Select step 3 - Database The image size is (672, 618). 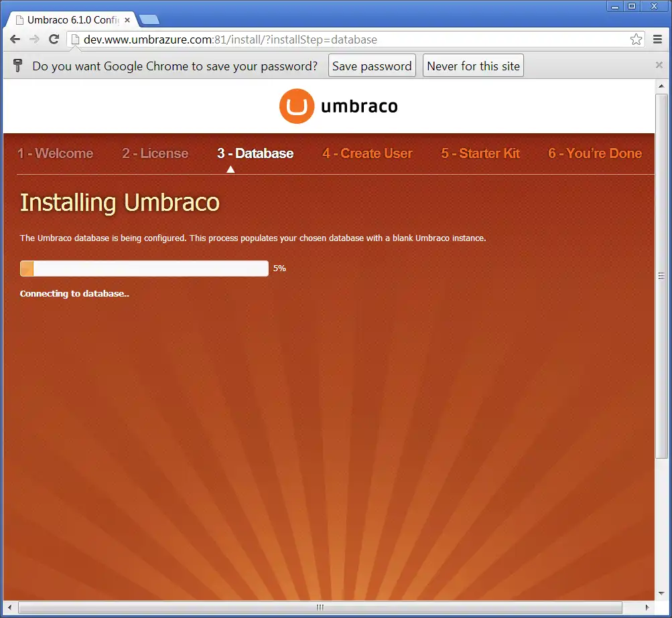255,153
